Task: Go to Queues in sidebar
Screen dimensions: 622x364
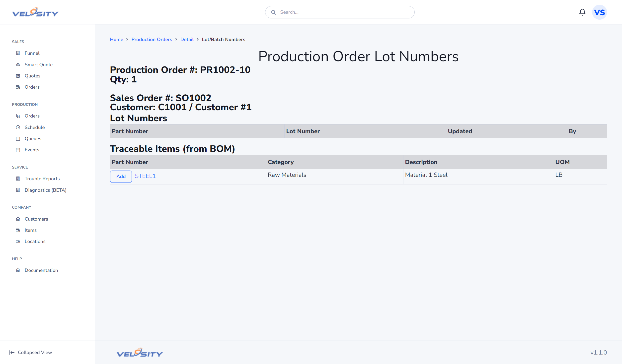Action: click(x=33, y=138)
